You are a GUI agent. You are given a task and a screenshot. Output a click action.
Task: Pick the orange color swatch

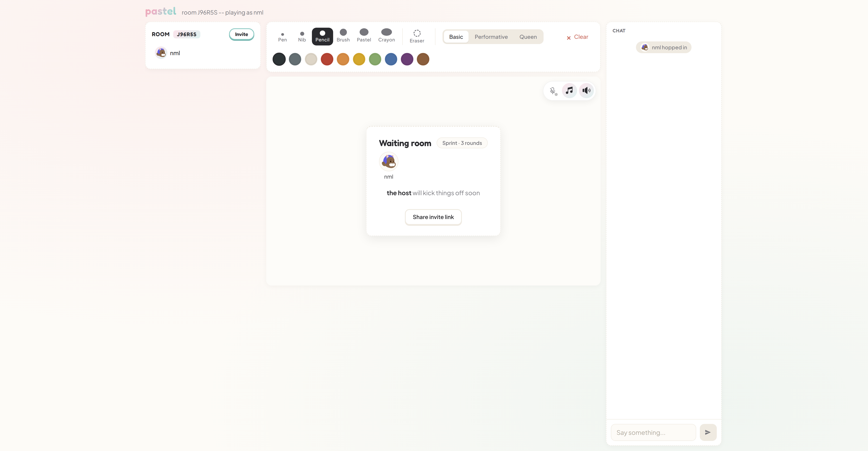tap(343, 59)
